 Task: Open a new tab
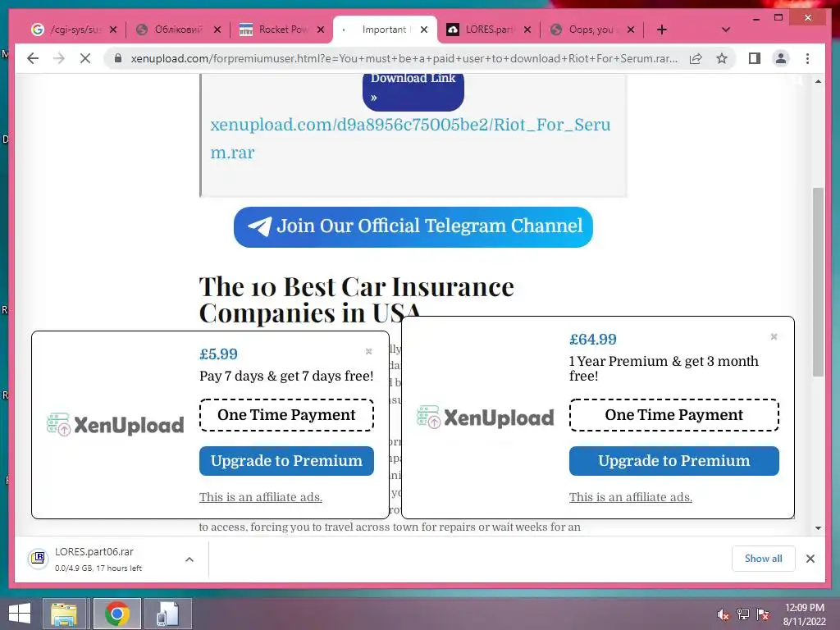662,30
